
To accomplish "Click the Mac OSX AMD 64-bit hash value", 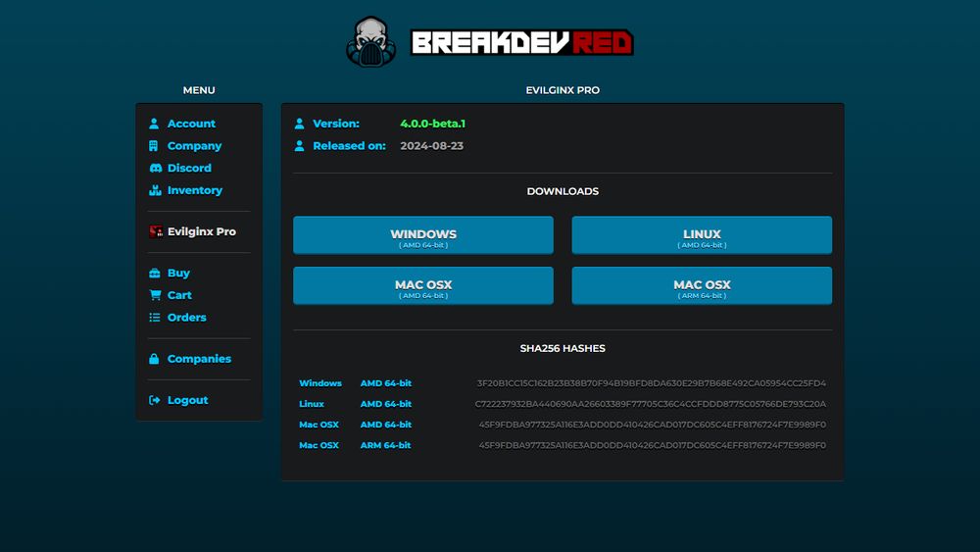I will (x=653, y=425).
